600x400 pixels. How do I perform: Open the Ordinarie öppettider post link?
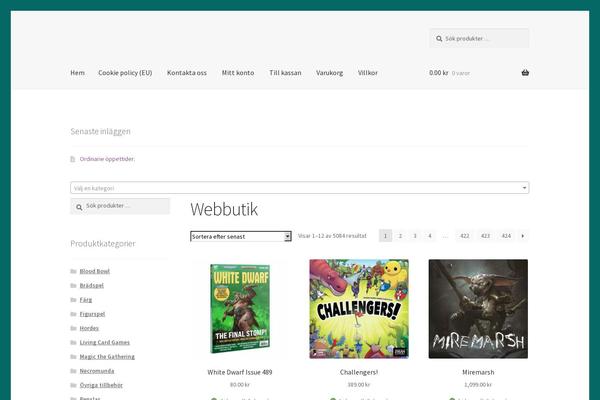click(107, 159)
